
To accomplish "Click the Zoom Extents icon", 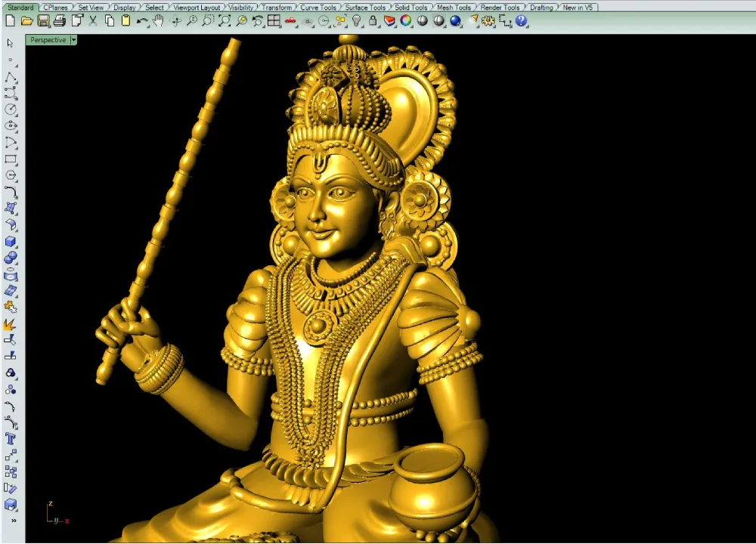I will tap(225, 20).
